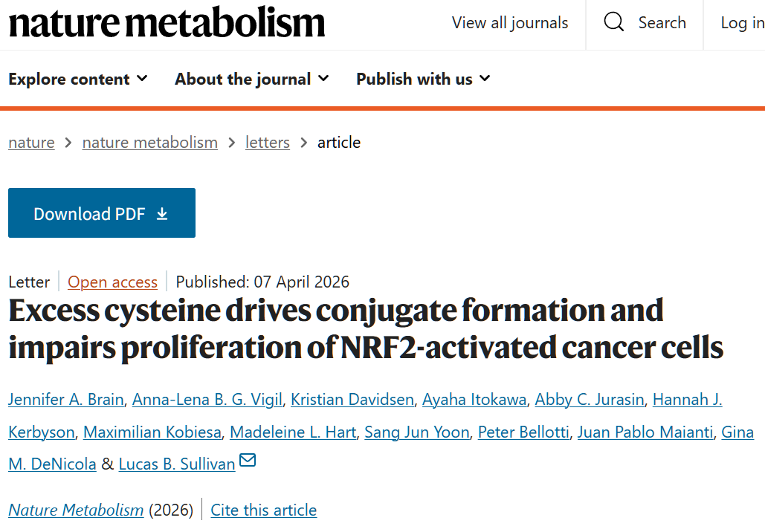Go to the nature breadcrumb link
The height and width of the screenshot is (532, 765).
pyautogui.click(x=31, y=143)
